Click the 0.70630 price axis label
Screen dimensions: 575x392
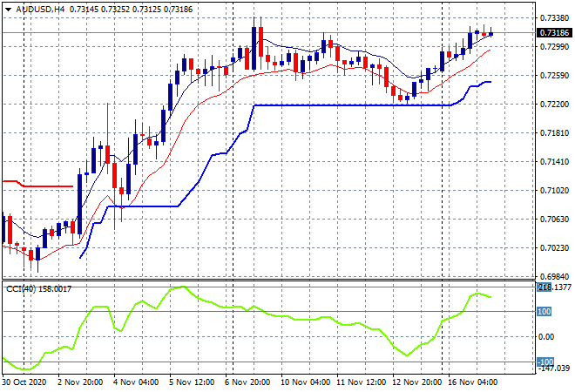point(554,220)
